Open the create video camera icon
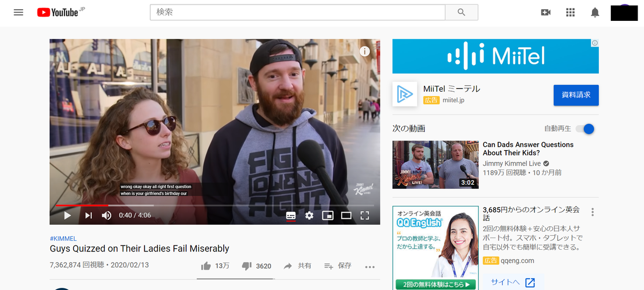 546,12
